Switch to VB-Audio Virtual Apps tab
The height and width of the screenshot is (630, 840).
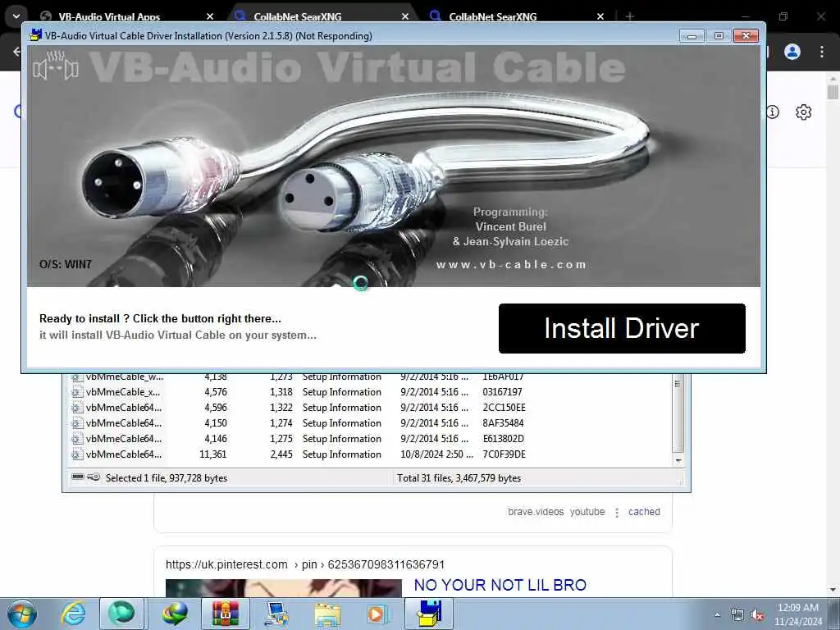109,16
